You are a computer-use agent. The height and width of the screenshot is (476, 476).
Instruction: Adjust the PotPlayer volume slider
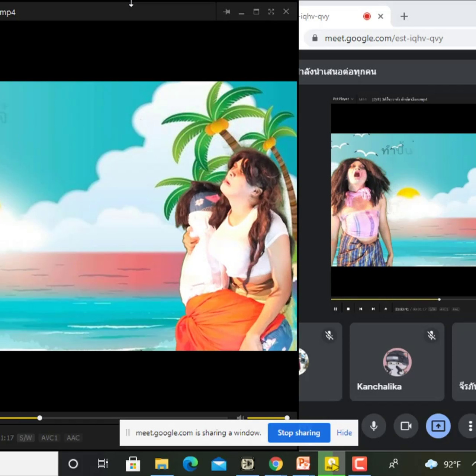(267, 418)
